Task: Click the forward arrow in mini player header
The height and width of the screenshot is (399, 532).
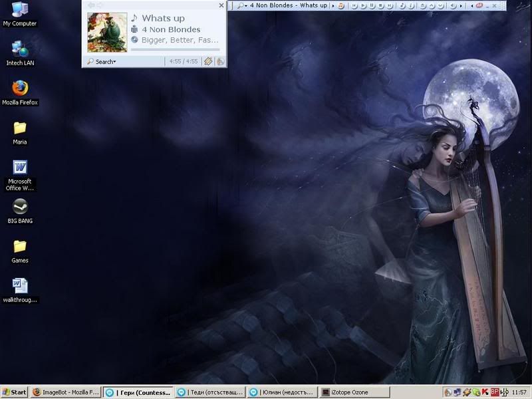Action: point(99,5)
